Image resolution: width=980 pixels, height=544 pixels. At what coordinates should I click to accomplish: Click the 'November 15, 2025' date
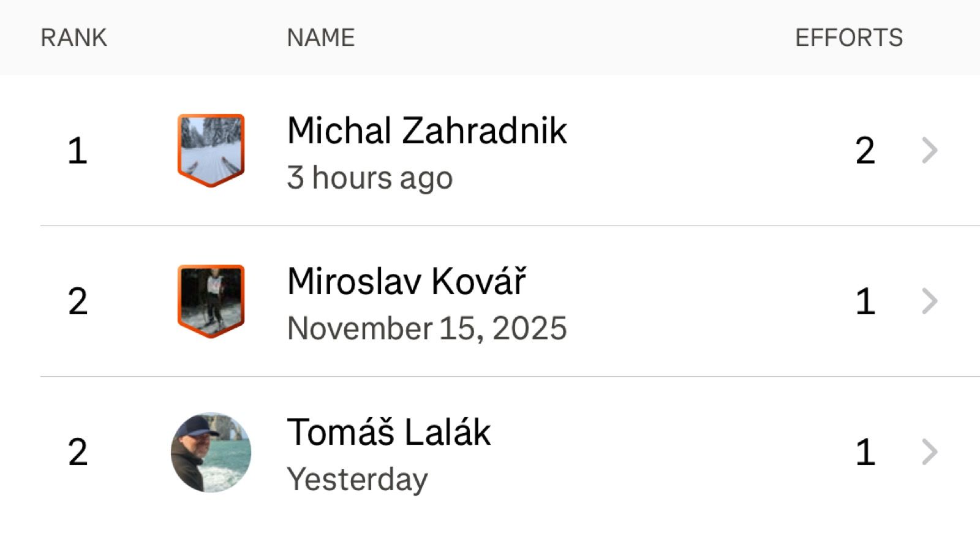click(x=427, y=329)
